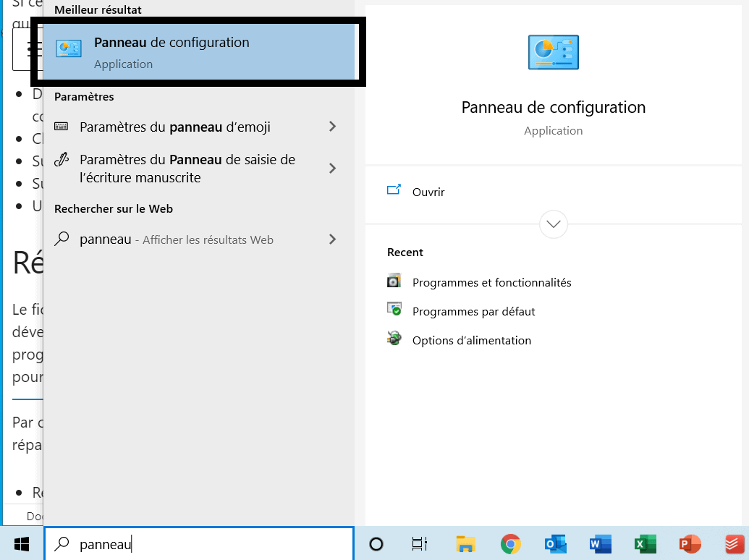Expand more actions with the round chevron button
The height and width of the screenshot is (560, 749).
[x=553, y=224]
